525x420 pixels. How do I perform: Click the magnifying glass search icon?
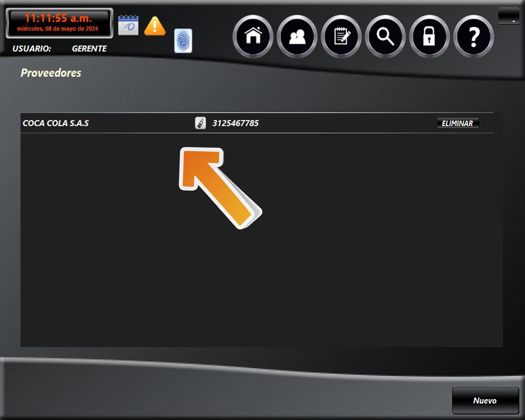click(x=385, y=36)
